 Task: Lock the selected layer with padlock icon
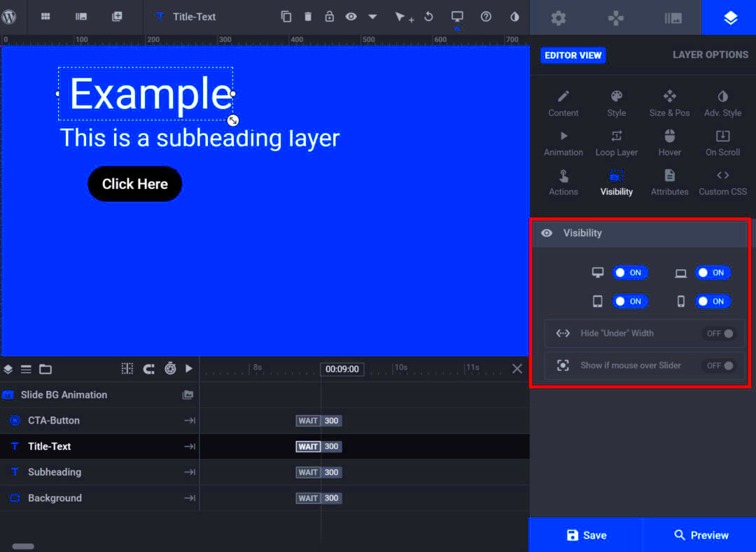(329, 17)
